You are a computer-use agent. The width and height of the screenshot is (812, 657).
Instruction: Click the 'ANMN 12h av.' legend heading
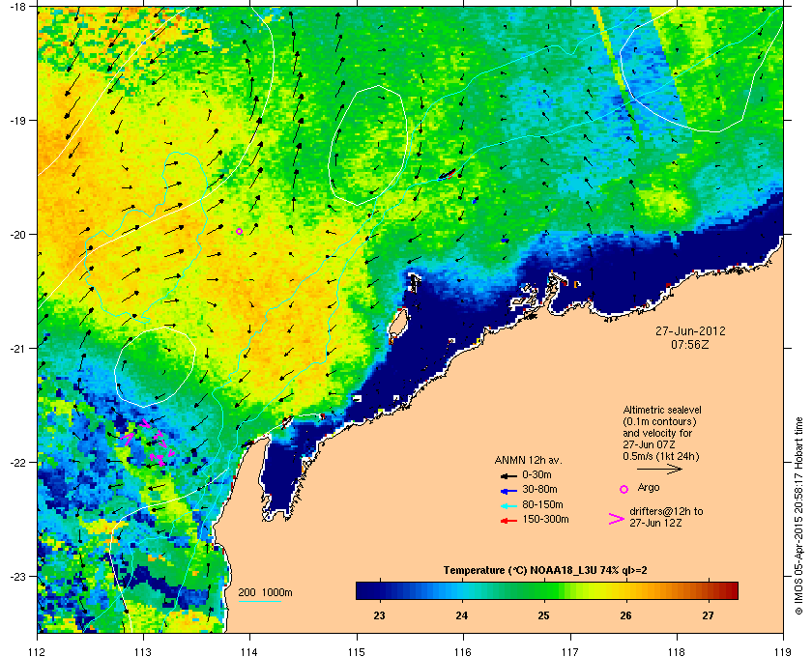528,460
